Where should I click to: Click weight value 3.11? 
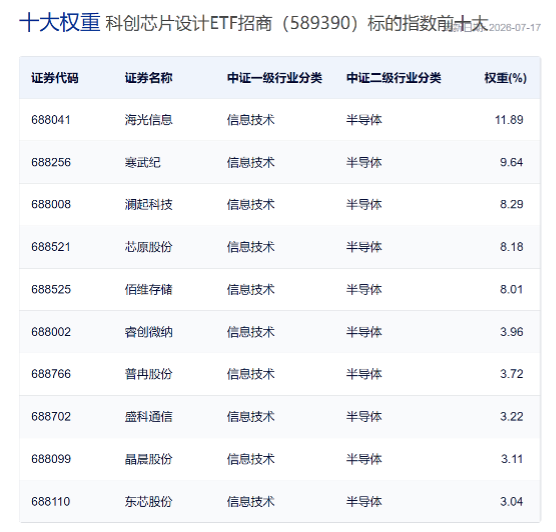[x=512, y=459]
